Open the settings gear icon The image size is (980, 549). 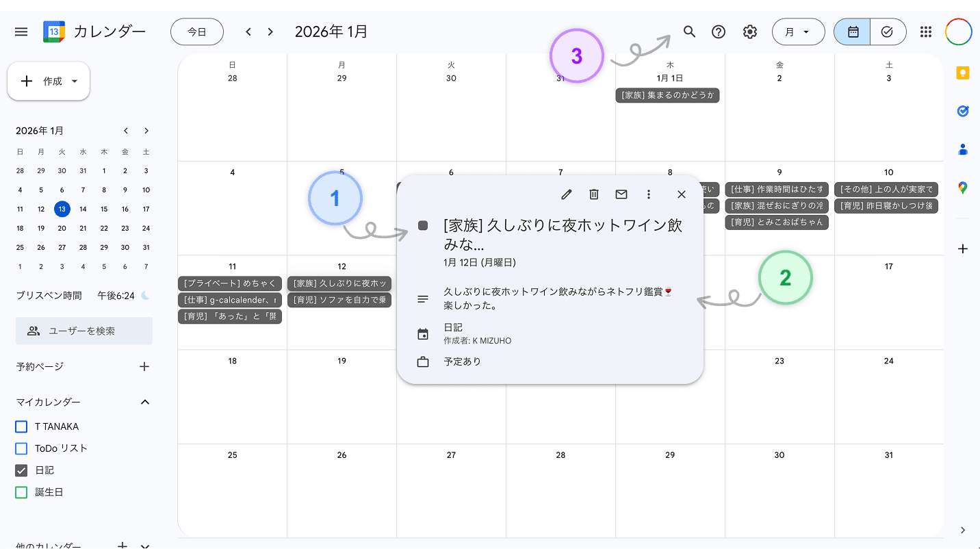tap(749, 31)
